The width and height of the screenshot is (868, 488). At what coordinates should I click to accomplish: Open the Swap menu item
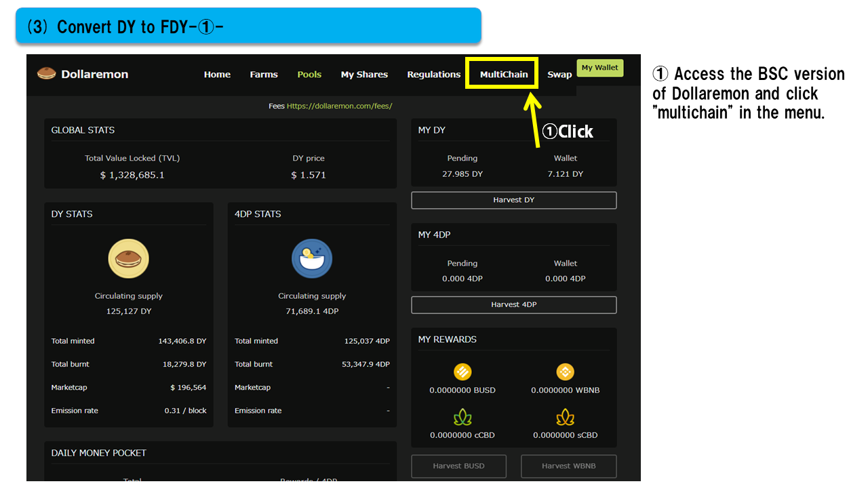(x=559, y=75)
